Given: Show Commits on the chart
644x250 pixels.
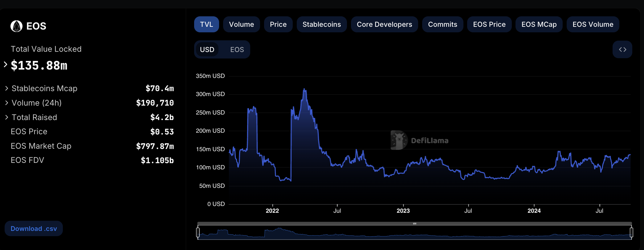Looking at the screenshot, I should click(x=442, y=25).
